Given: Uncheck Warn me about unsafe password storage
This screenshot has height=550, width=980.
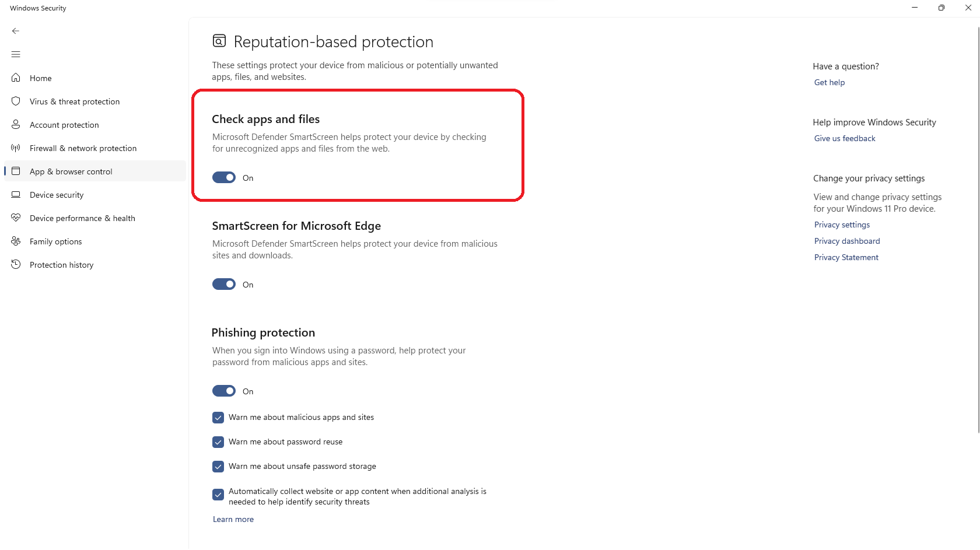Looking at the screenshot, I should tap(218, 467).
